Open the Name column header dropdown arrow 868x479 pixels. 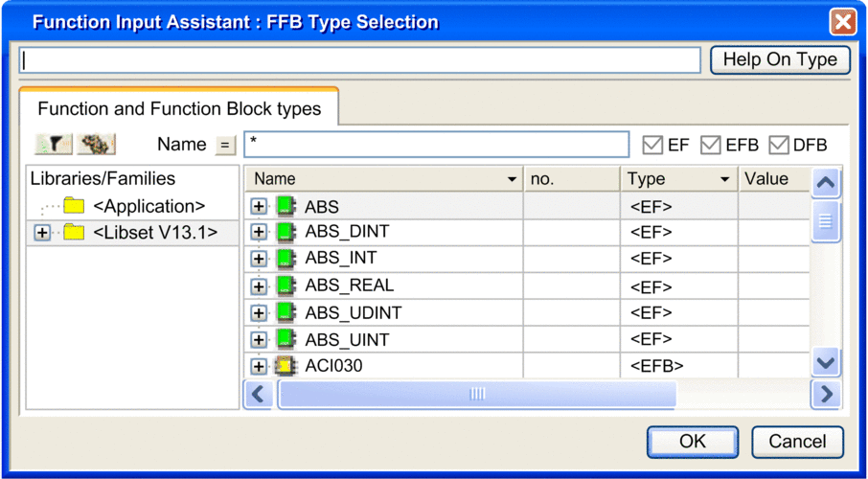tap(512, 179)
